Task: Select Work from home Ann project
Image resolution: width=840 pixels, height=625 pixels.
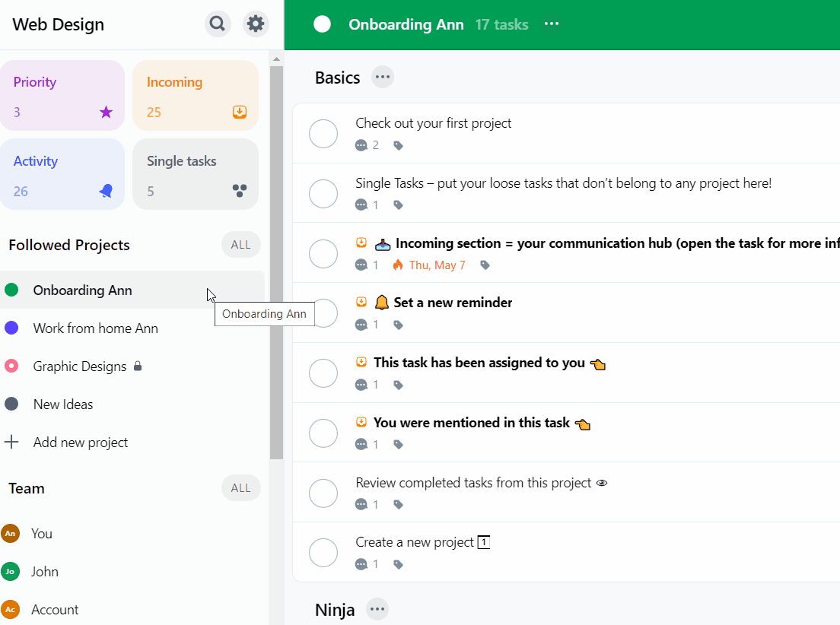Action: (95, 328)
